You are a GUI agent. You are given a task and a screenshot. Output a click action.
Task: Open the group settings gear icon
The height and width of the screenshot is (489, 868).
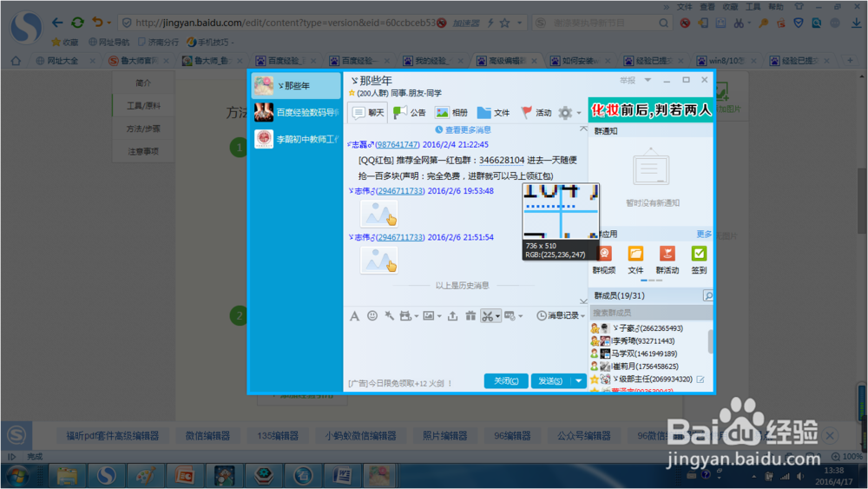565,113
